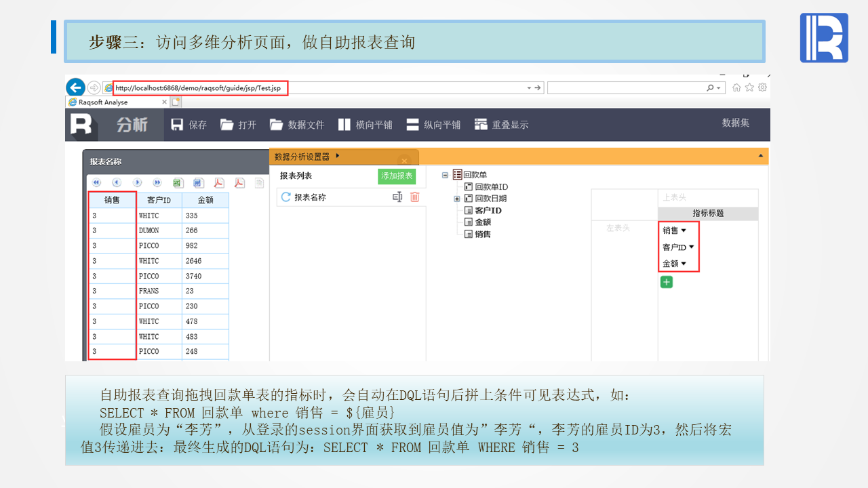Go to next report page

tap(137, 182)
